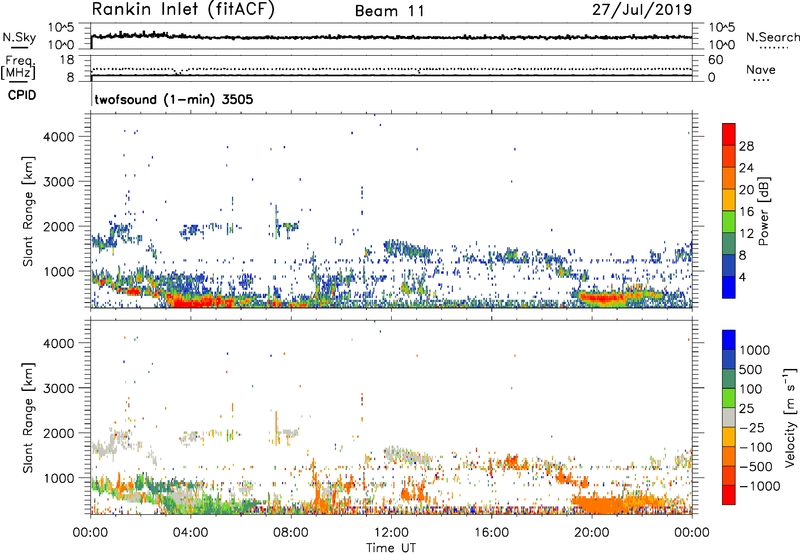
Task: Click frequency axis value '18'
Action: pos(67,60)
